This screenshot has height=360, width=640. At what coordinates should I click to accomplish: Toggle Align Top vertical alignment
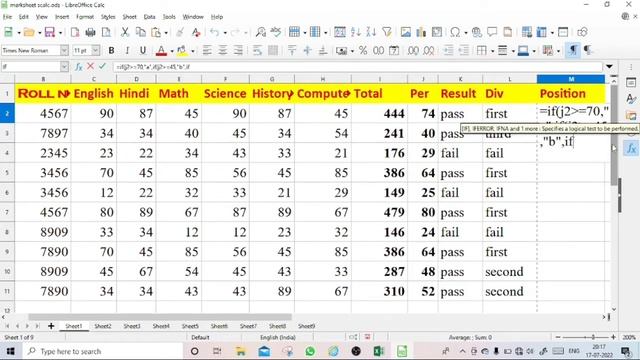[x=291, y=50]
